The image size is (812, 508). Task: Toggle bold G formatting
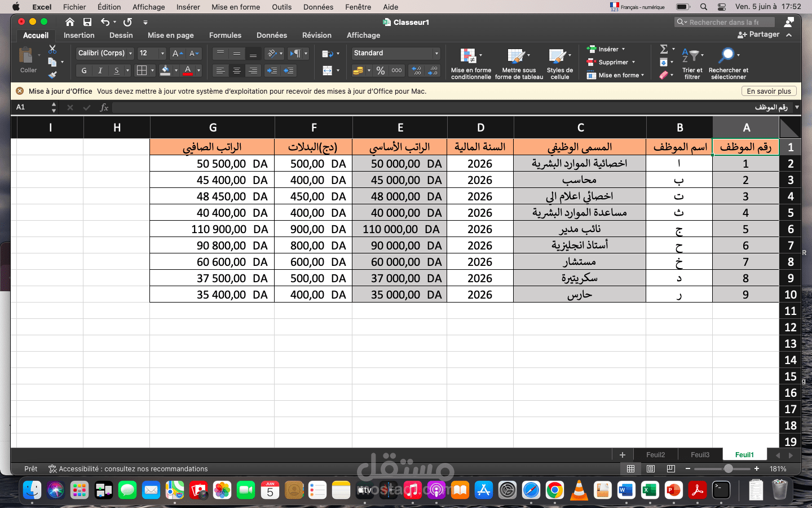84,71
